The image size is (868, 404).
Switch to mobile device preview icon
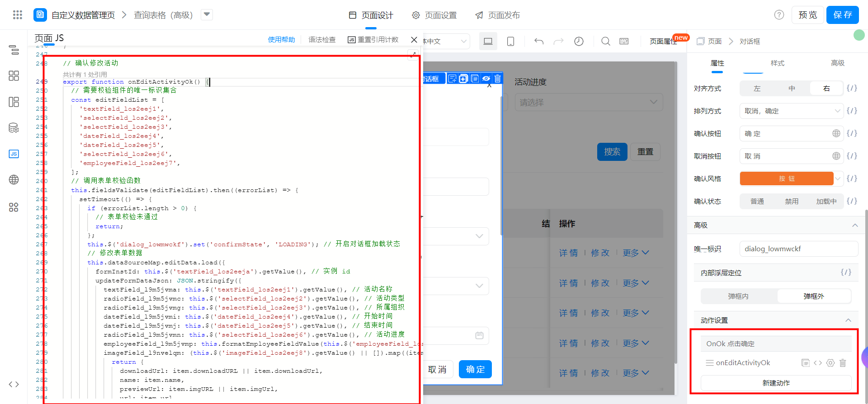pos(510,42)
